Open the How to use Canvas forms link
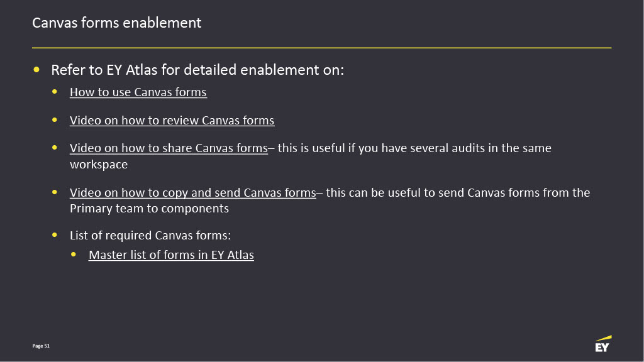 tap(138, 92)
